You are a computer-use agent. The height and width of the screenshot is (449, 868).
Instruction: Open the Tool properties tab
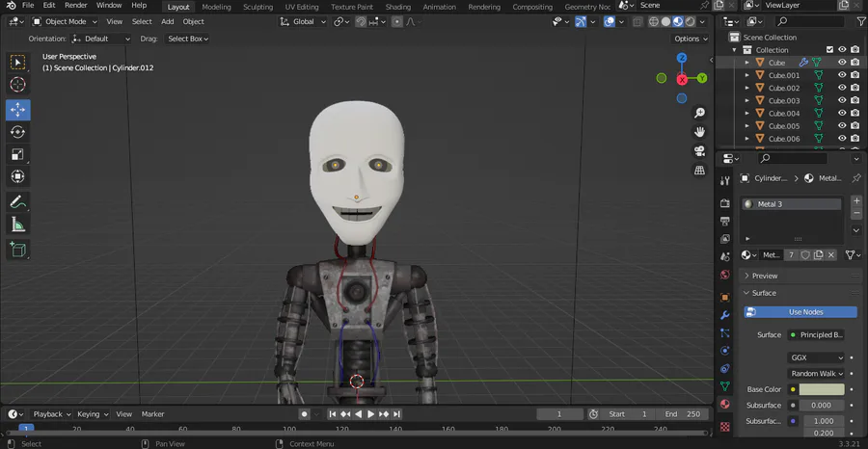pyautogui.click(x=724, y=181)
